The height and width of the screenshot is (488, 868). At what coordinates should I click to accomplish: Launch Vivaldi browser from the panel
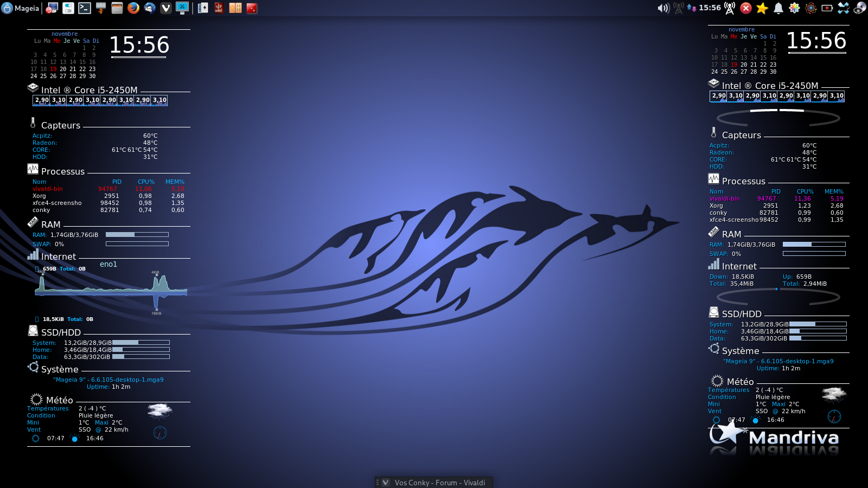(x=166, y=8)
